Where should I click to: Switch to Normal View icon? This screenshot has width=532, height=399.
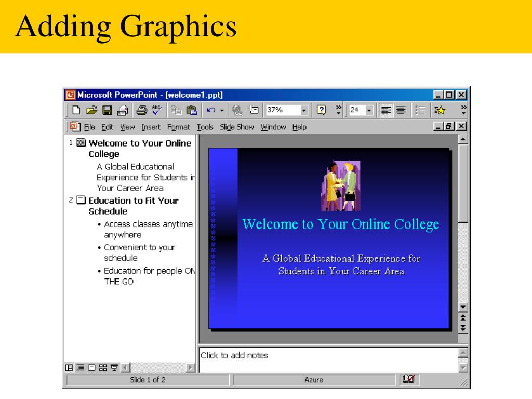(x=69, y=368)
